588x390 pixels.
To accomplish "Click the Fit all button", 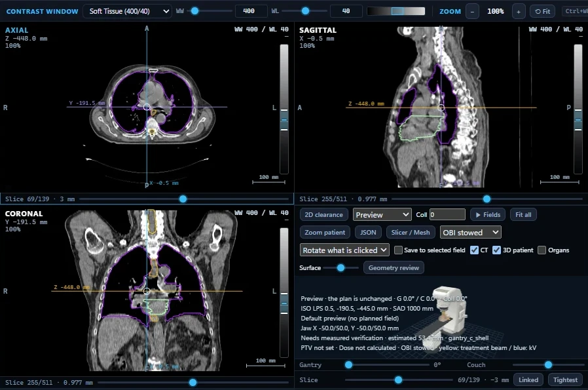I will 523,215.
